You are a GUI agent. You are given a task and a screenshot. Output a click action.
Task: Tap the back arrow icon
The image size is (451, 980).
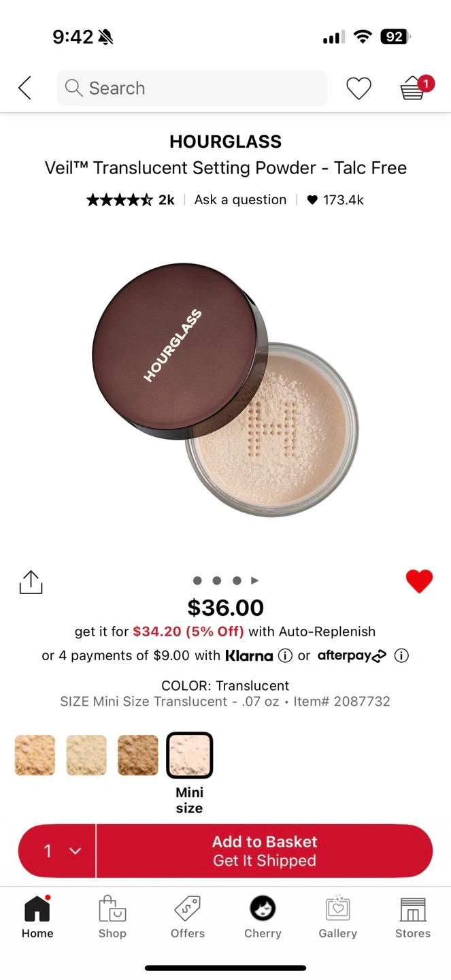point(24,88)
